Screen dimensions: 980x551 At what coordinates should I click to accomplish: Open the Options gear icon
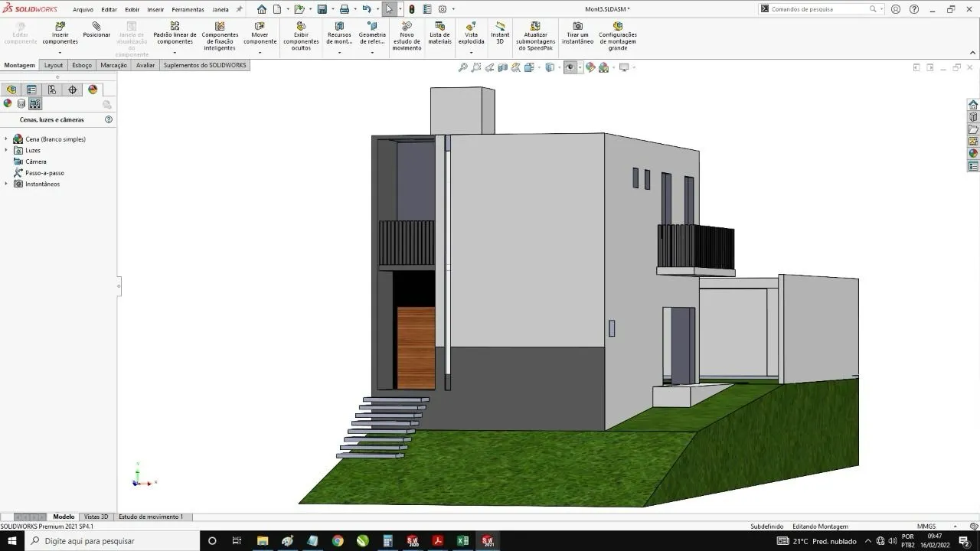443,9
